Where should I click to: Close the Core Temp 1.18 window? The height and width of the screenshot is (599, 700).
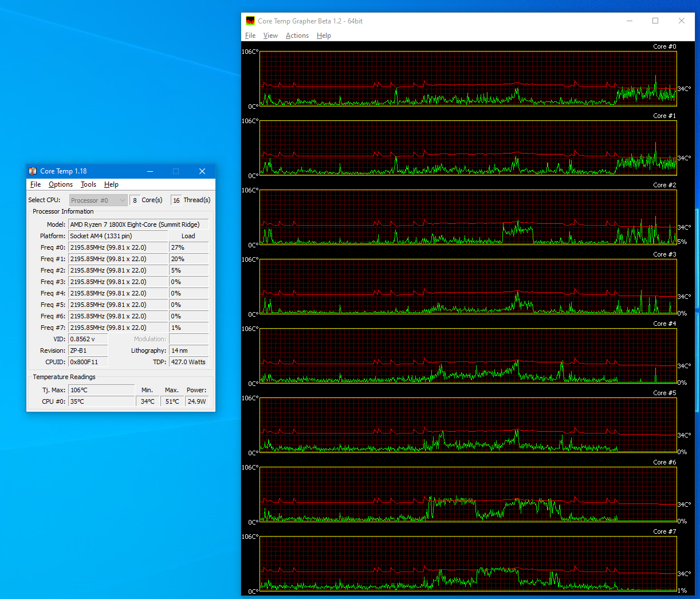point(202,171)
